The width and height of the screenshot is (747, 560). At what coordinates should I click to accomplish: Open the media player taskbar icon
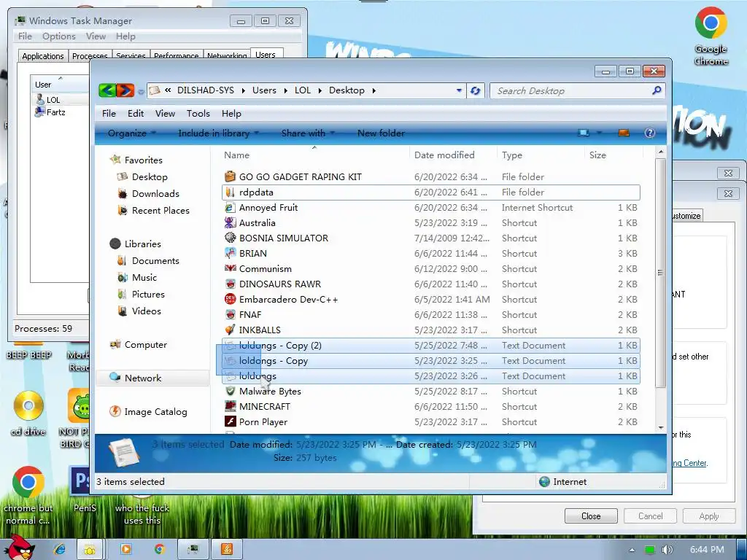[x=125, y=549]
